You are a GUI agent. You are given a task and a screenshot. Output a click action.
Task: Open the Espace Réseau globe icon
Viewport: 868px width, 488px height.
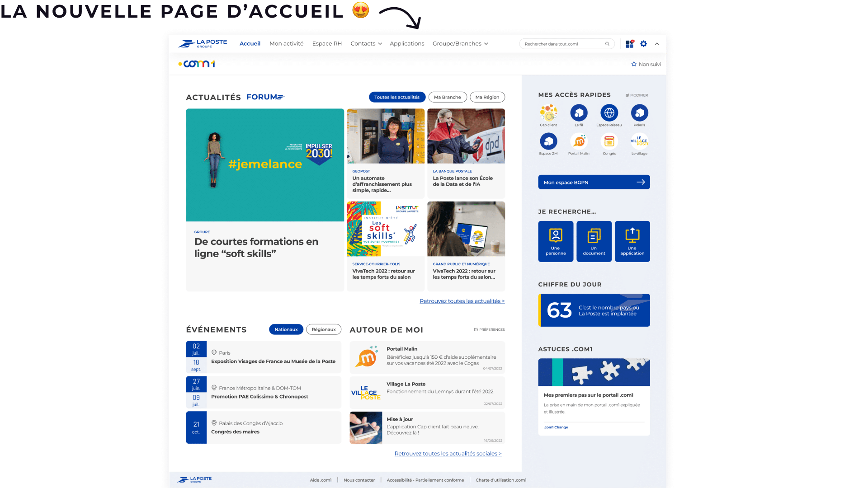pyautogui.click(x=609, y=113)
